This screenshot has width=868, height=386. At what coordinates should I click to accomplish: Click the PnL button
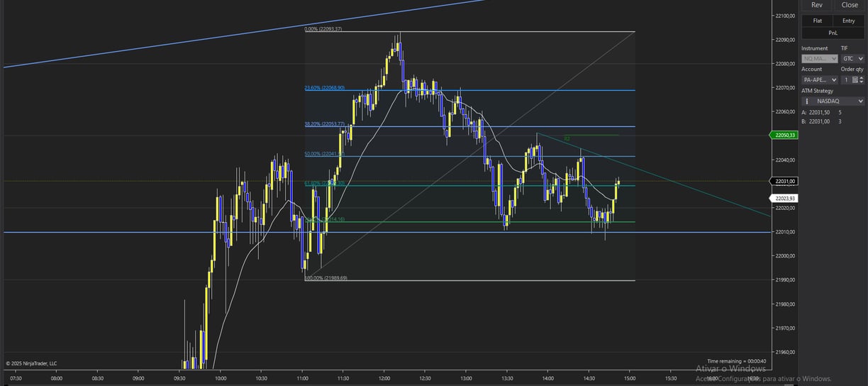tap(833, 33)
